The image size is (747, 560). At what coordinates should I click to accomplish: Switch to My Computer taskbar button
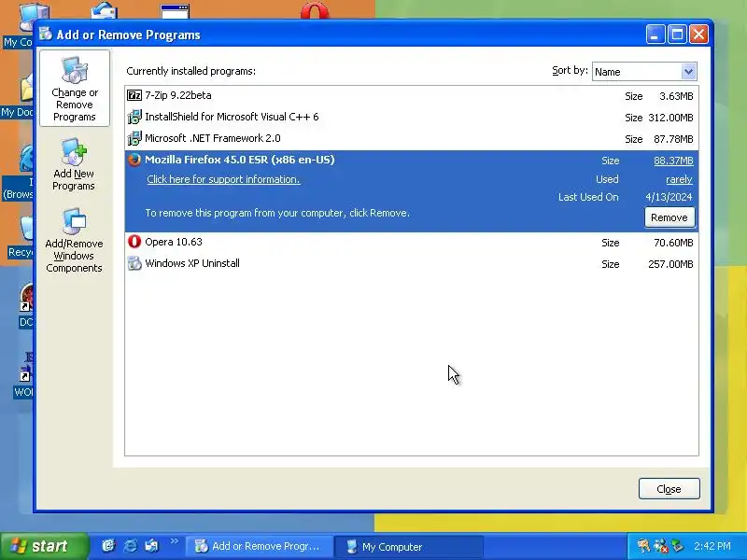[x=409, y=546]
